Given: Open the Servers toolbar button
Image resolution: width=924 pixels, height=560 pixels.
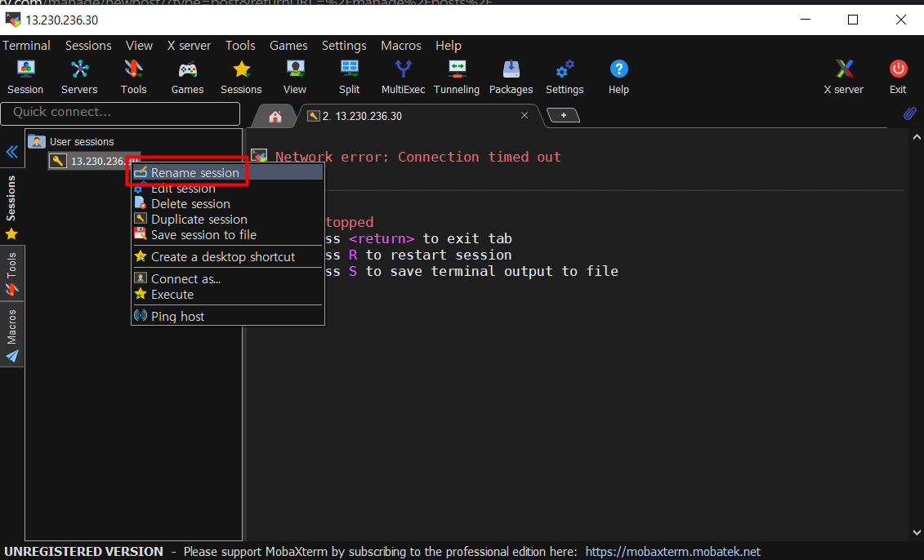Looking at the screenshot, I should (79, 78).
